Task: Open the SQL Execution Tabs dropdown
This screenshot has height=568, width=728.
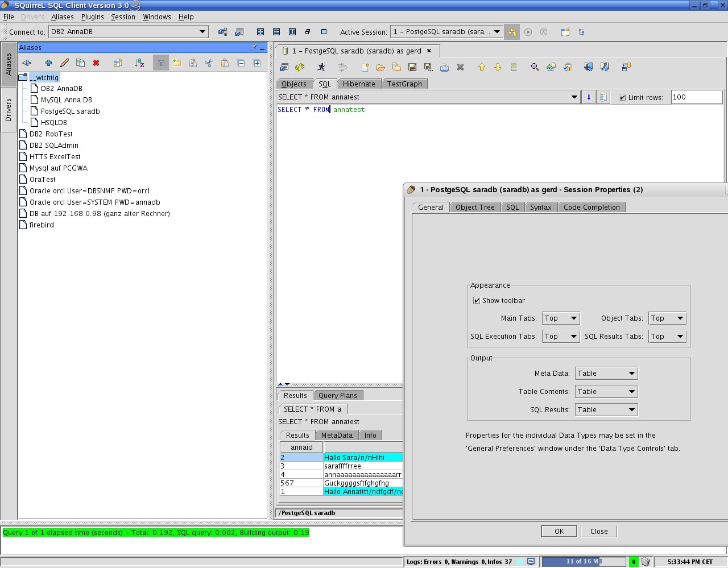Action: [560, 337]
